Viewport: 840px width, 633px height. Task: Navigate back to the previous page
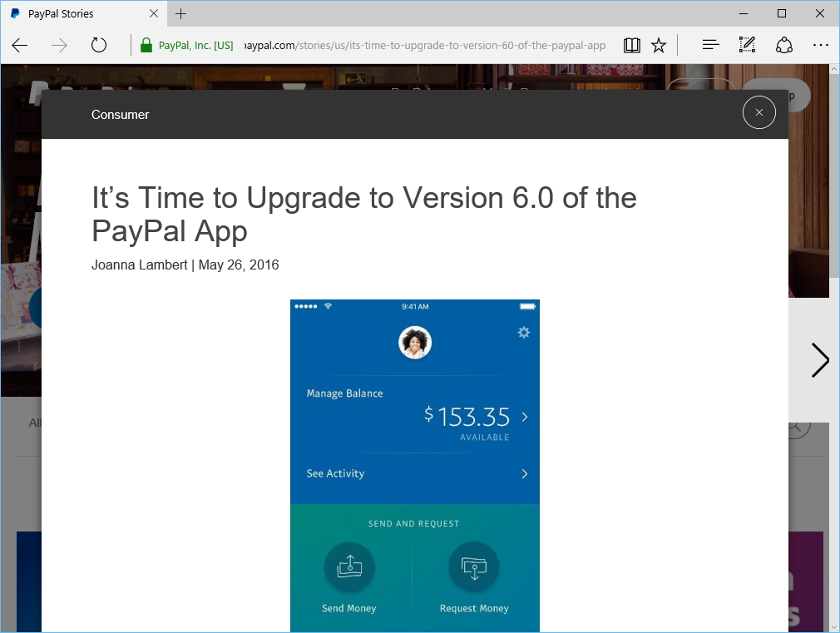pyautogui.click(x=20, y=45)
